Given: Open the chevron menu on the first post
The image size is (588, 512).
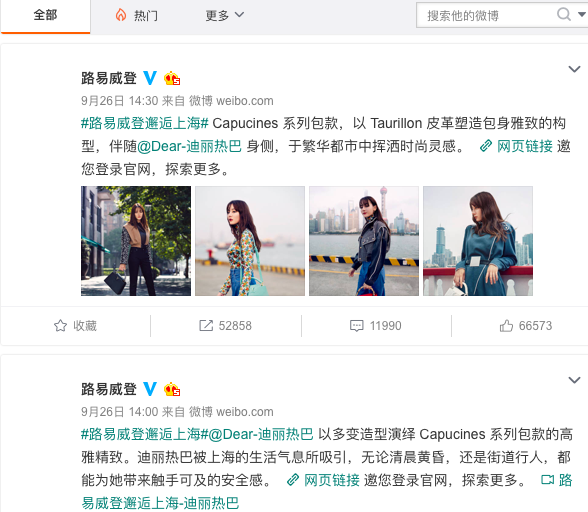Looking at the screenshot, I should [x=574, y=69].
